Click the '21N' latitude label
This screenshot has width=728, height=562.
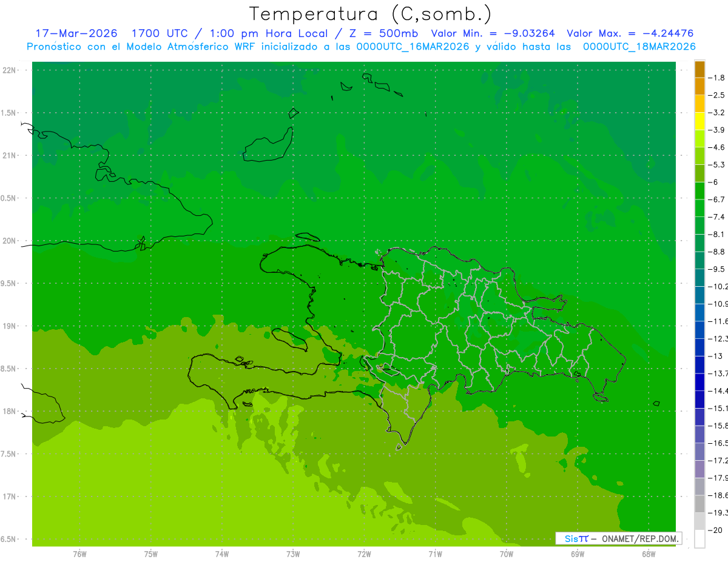click(x=10, y=155)
